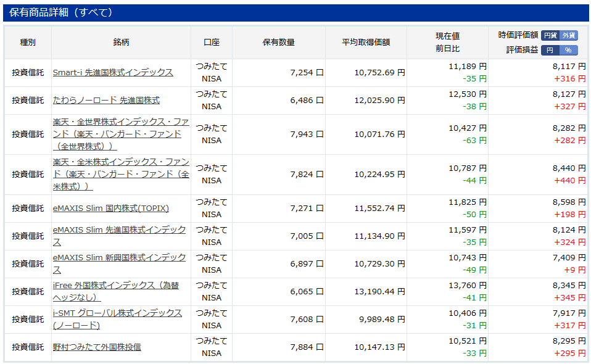Select current price 12,530 円

468,94
